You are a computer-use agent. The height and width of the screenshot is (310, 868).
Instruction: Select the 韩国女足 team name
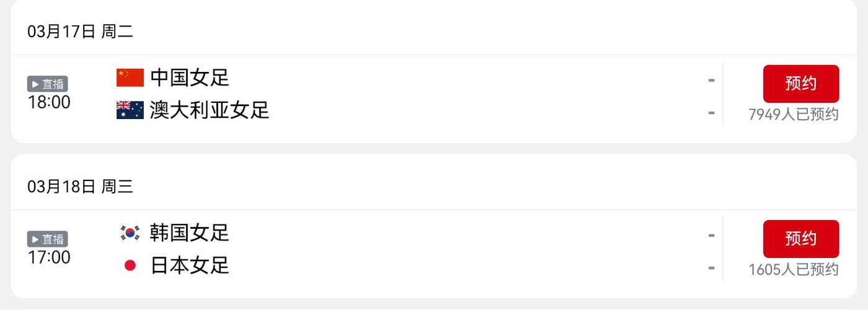[x=190, y=232]
